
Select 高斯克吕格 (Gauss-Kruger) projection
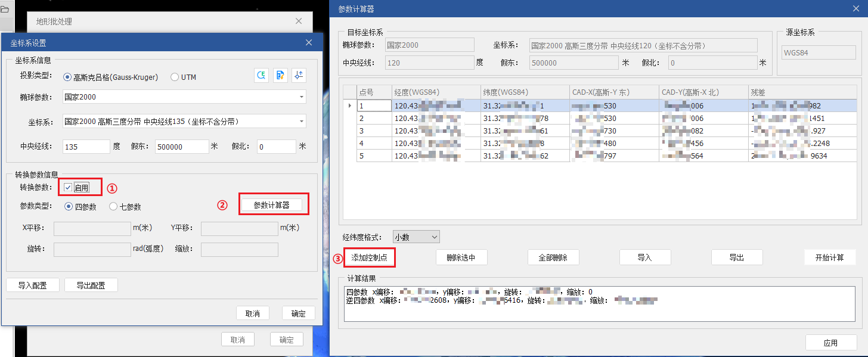[x=68, y=77]
